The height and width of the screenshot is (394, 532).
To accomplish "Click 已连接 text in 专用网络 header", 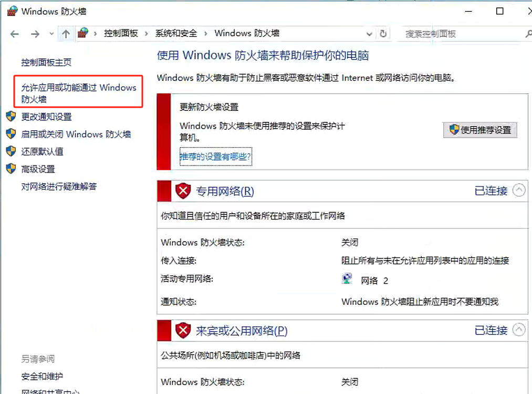I will click(491, 191).
